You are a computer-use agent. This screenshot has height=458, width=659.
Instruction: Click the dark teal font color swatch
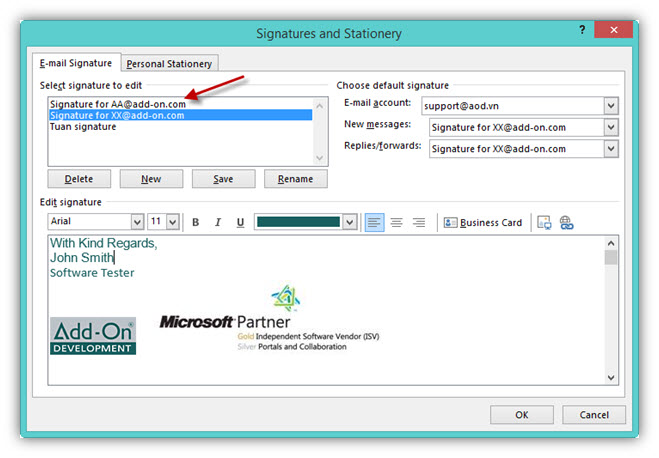tap(298, 222)
